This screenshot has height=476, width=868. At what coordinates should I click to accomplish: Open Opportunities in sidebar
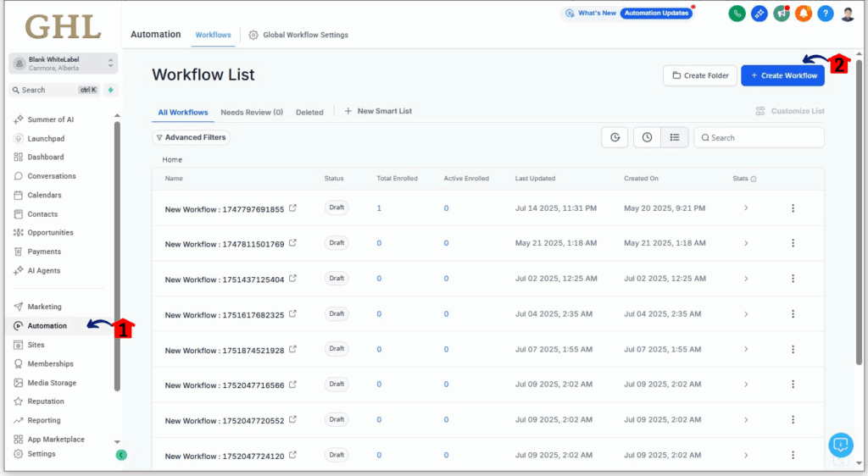coord(50,233)
